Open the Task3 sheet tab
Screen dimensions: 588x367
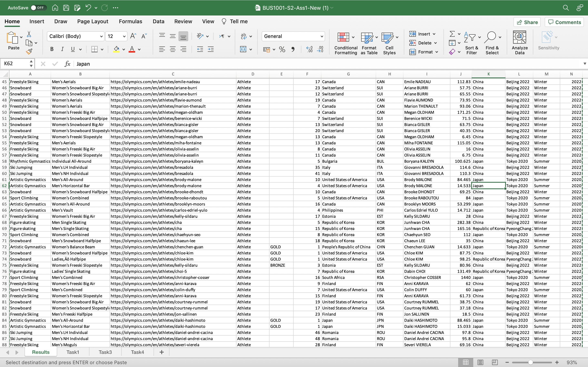[105, 352]
